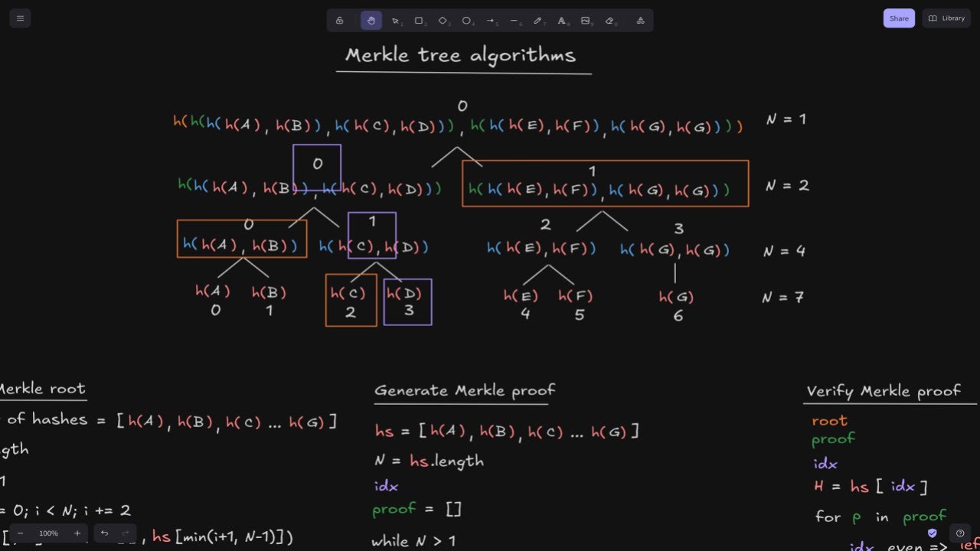Select the Text tool
The width and height of the screenshot is (980, 551).
click(562, 21)
